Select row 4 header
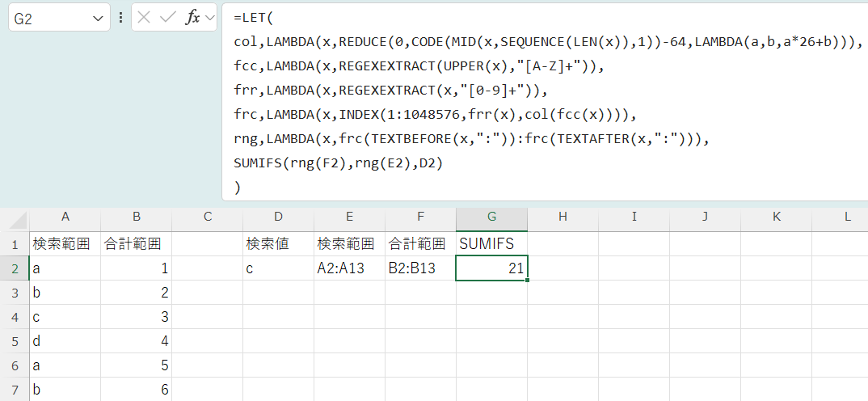This screenshot has width=868, height=401. [15, 318]
